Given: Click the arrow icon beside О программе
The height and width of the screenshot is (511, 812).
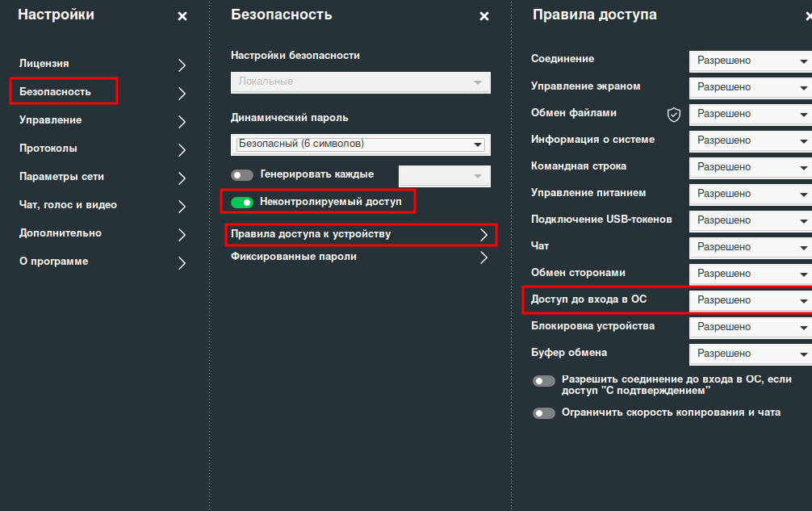Looking at the screenshot, I should coord(182,263).
